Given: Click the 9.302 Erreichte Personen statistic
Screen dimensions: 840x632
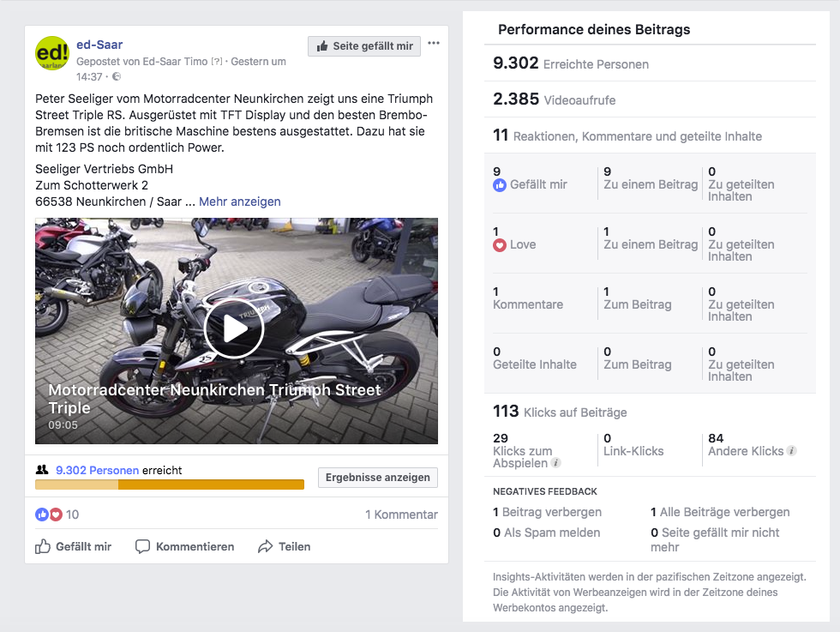Looking at the screenshot, I should [x=571, y=63].
